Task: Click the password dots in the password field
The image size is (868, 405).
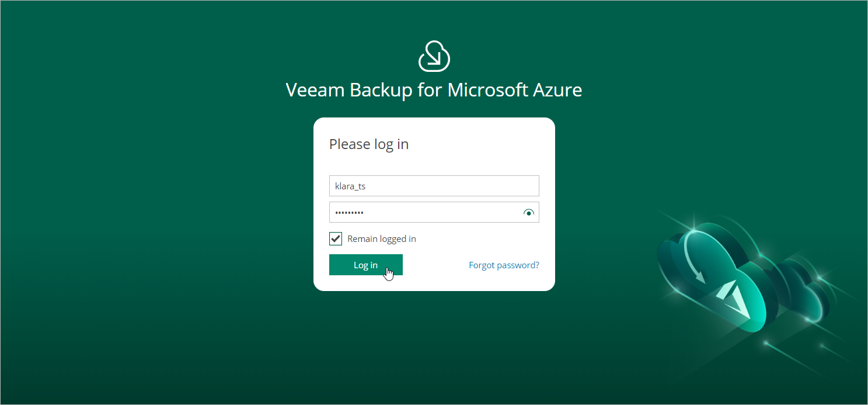Action: coord(349,213)
